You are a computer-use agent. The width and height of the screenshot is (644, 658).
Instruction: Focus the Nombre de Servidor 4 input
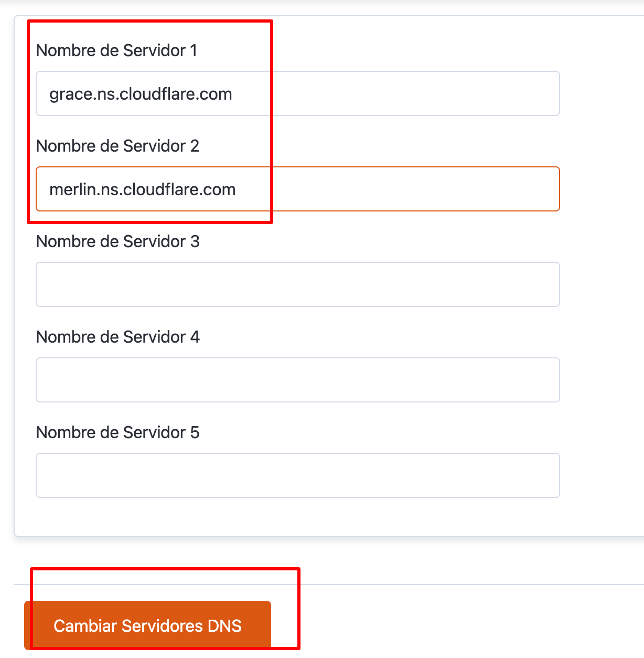click(x=297, y=379)
